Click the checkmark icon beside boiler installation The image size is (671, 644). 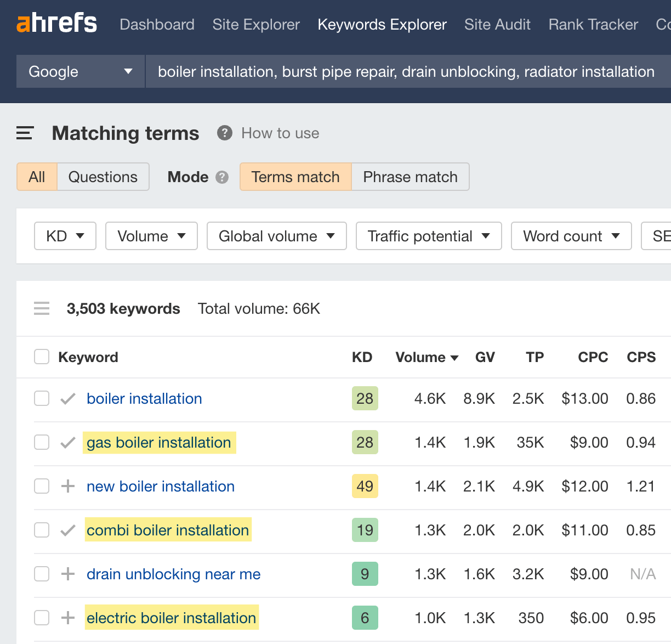(67, 398)
